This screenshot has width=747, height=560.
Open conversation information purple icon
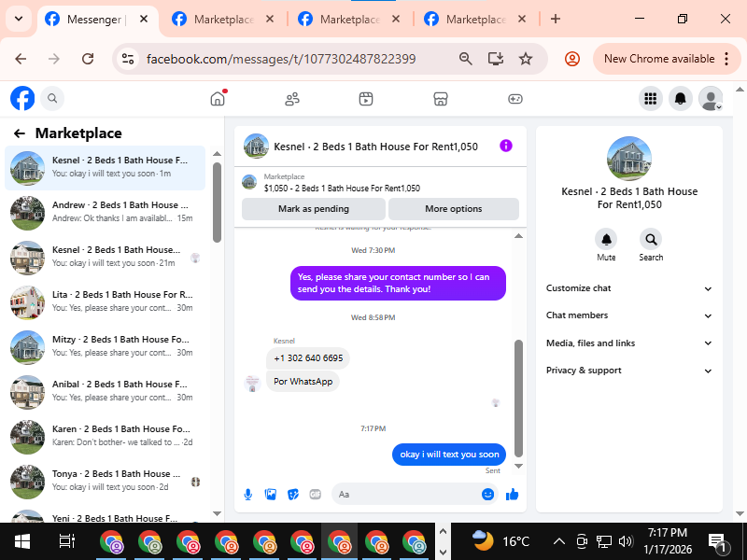[x=506, y=146]
